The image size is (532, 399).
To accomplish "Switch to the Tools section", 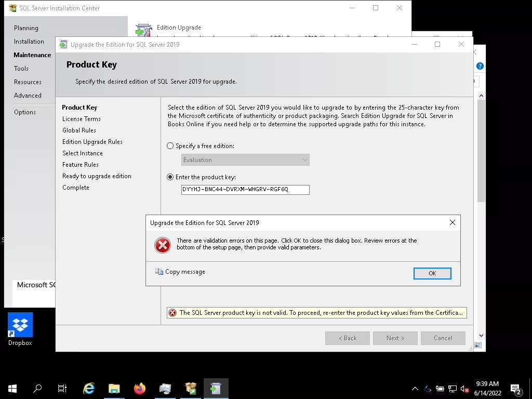I will coord(21,69).
